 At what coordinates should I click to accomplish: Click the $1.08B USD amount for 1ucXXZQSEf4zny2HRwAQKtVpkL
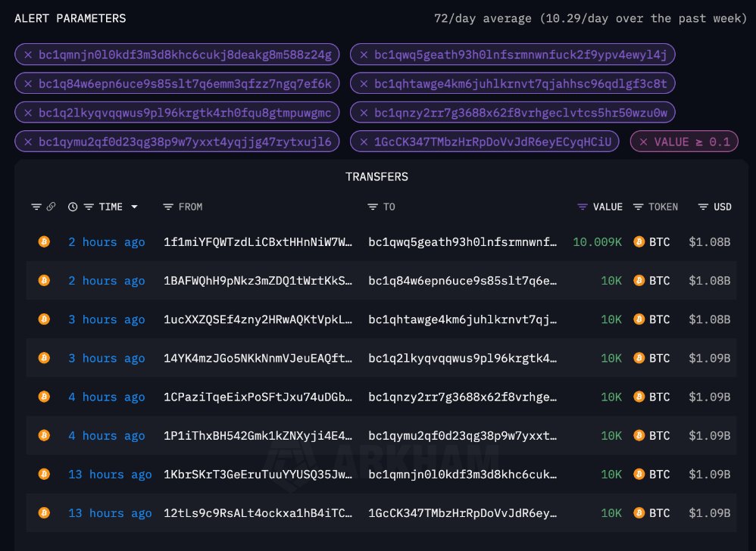[709, 319]
